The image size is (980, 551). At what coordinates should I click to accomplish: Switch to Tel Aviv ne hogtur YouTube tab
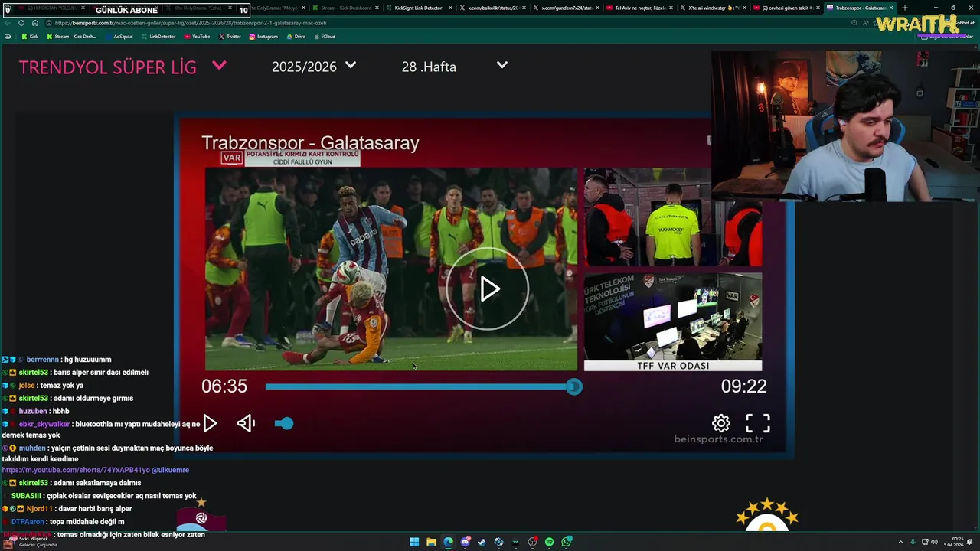[639, 8]
